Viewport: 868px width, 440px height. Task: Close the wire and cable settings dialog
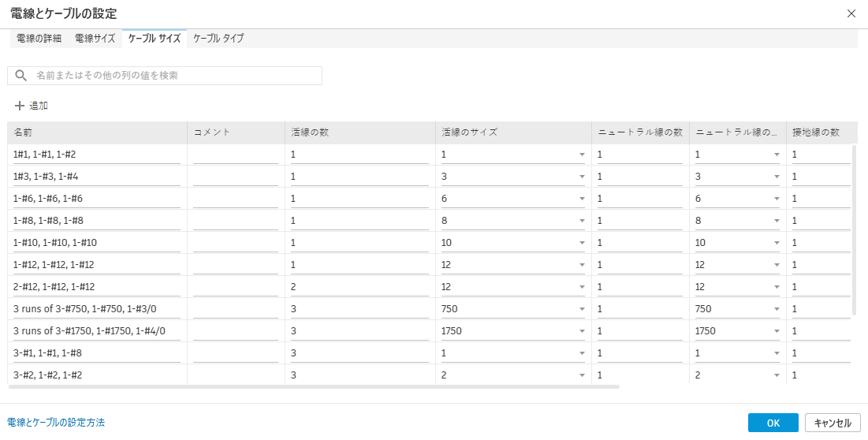coord(851,13)
